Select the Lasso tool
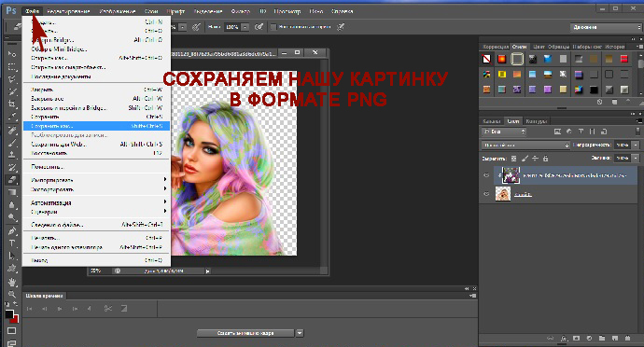The width and height of the screenshot is (644, 347). pos(12,79)
